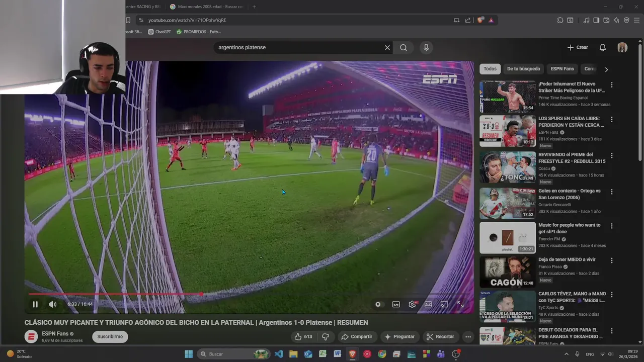
Task: Select the 'Todos' filter chip
Action: tap(490, 69)
